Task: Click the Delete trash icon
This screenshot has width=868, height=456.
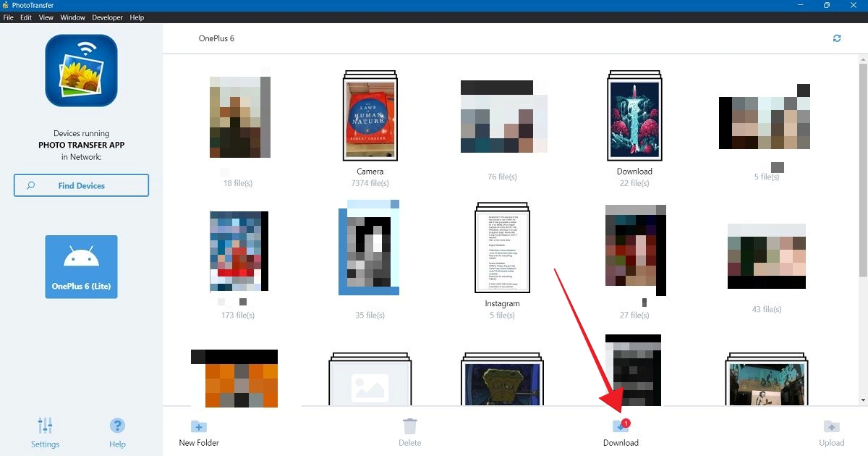Action: [x=409, y=427]
